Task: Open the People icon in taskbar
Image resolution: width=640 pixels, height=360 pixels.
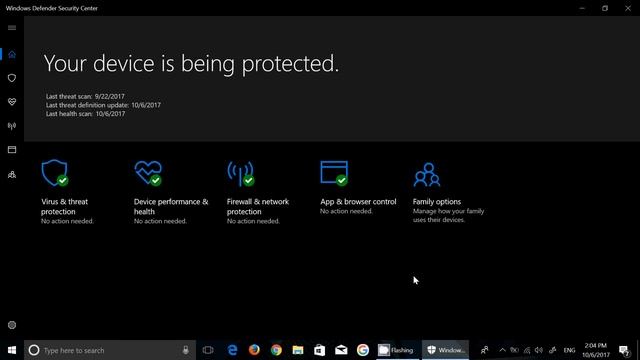Action: pos(484,350)
